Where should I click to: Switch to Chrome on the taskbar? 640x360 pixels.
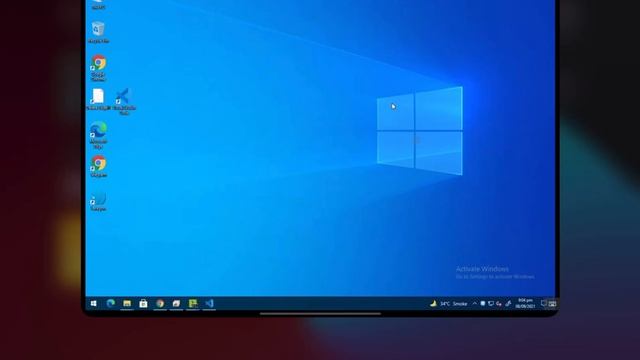click(160, 303)
